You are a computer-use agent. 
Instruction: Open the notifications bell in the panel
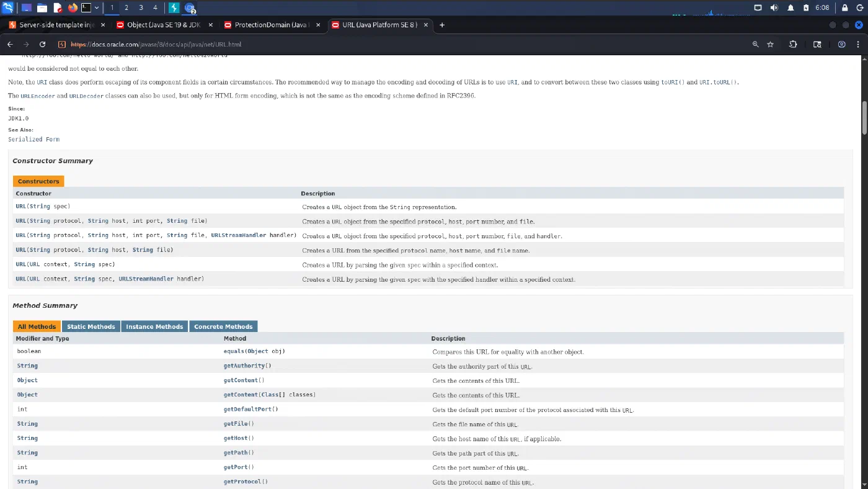click(x=790, y=7)
